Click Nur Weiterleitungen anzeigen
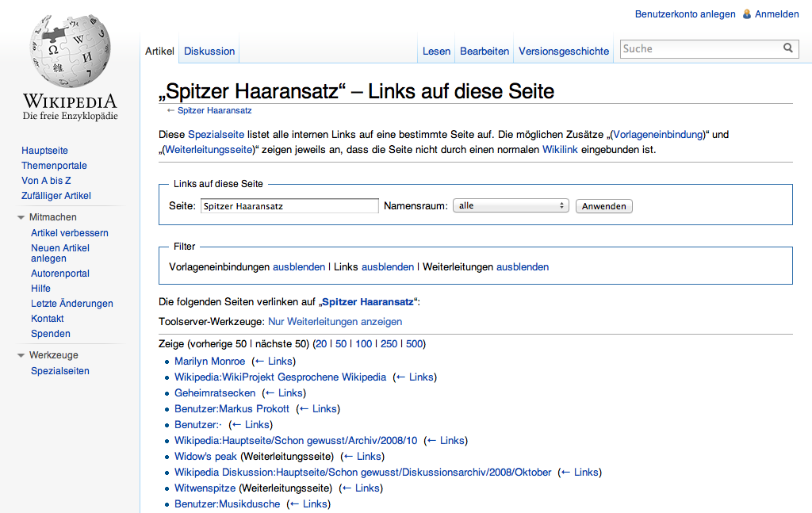Viewport: 812px width, 513px height. click(335, 321)
